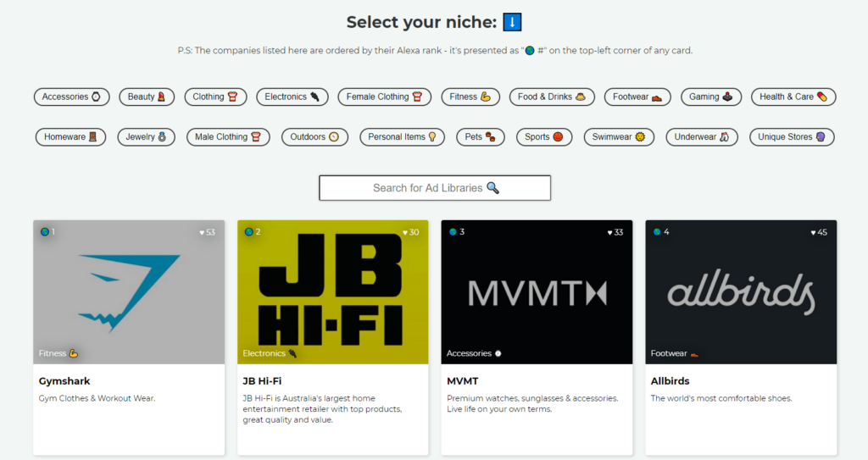The image size is (868, 460).
Task: Filter by the Gaming niche
Action: tap(711, 97)
